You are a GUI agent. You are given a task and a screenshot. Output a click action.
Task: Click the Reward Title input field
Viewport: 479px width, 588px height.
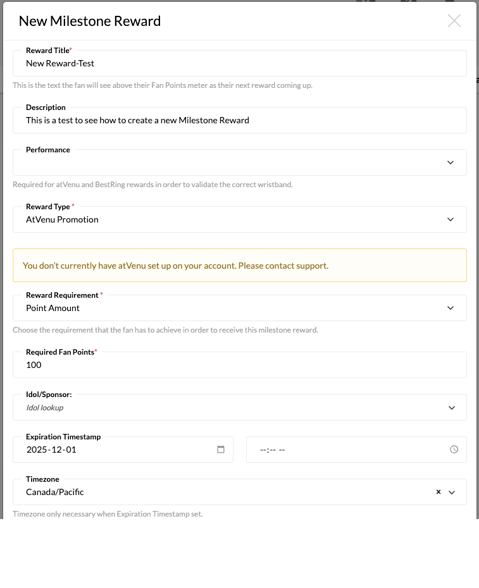pyautogui.click(x=240, y=63)
